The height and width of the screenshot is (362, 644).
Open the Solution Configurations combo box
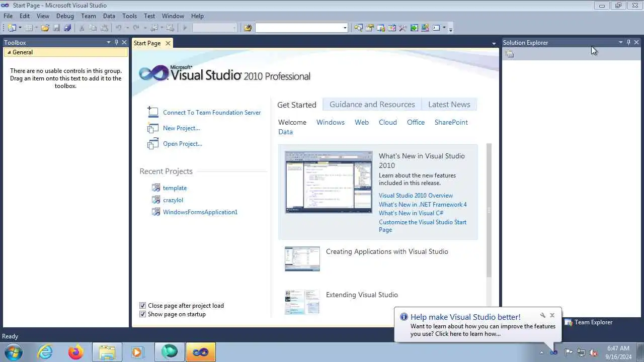[x=215, y=28]
